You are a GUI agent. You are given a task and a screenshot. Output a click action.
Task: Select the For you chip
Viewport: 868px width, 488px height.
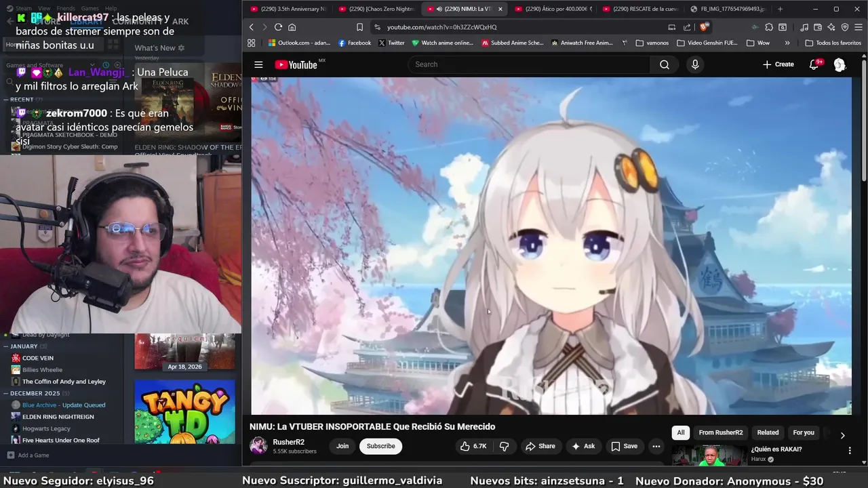(x=804, y=432)
